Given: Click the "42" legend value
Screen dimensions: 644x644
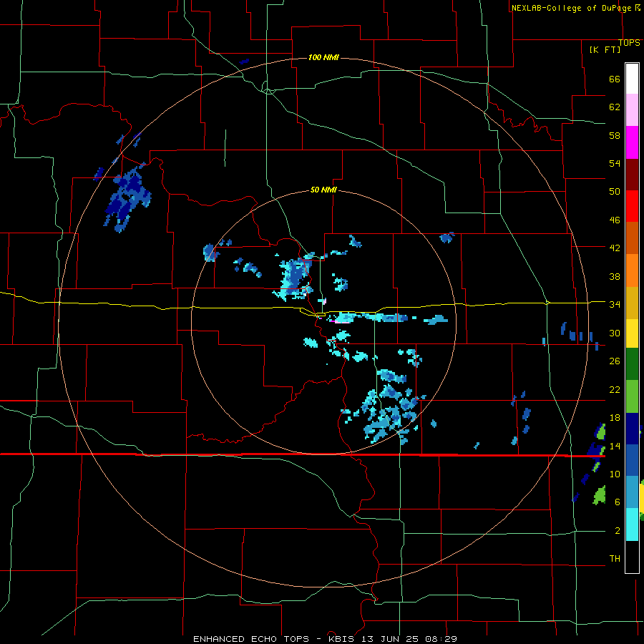Looking at the screenshot, I should (x=615, y=248).
